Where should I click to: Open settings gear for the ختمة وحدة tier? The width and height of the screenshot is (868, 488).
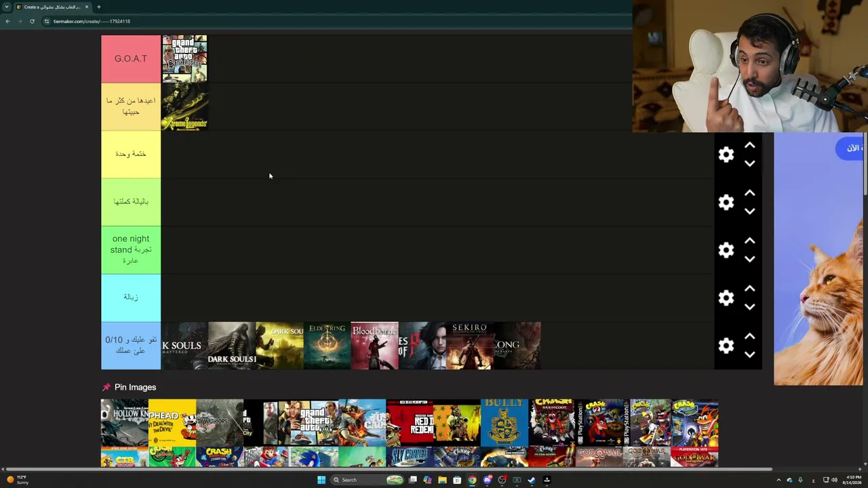point(726,155)
